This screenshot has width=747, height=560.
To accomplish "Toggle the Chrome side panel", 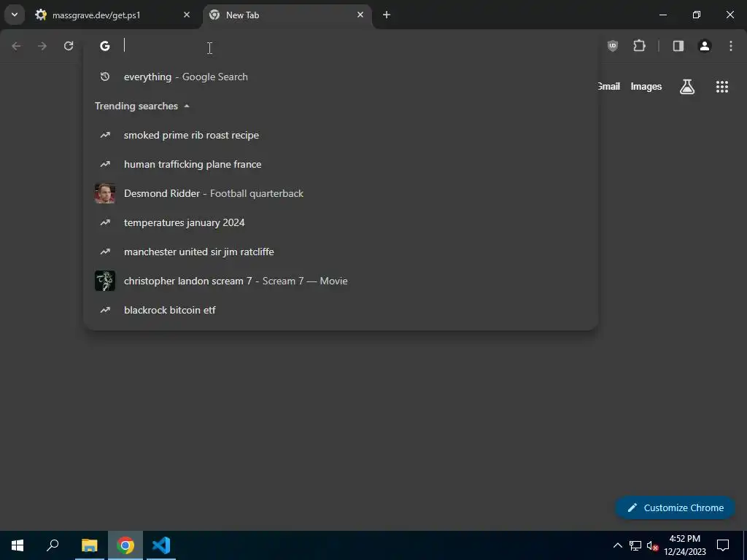I will point(678,46).
